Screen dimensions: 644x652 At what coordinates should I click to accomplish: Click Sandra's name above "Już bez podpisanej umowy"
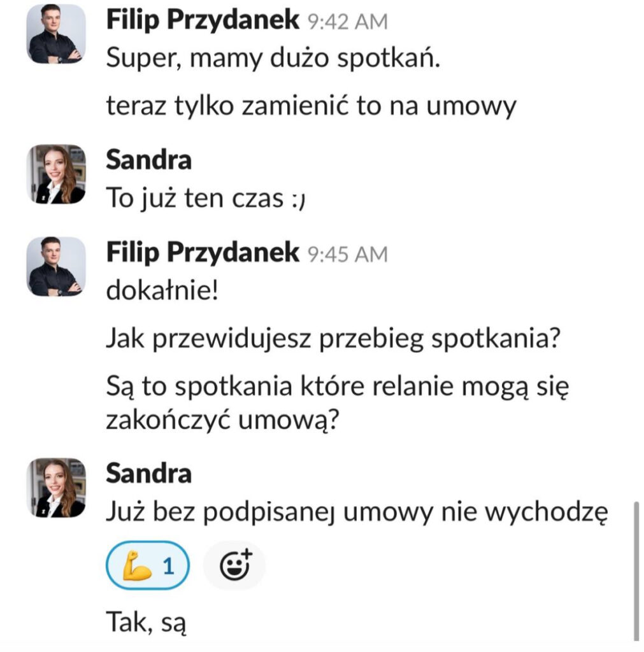point(148,473)
